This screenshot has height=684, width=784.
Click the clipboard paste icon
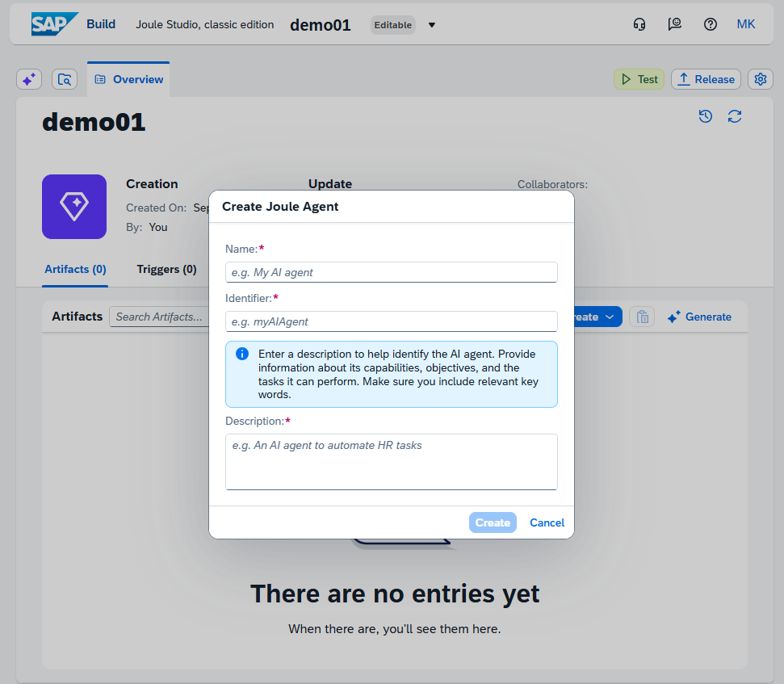click(x=642, y=317)
